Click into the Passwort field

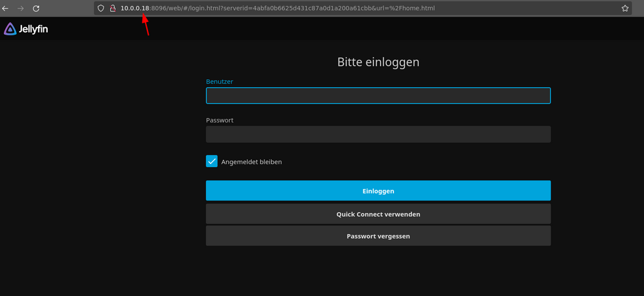click(x=378, y=134)
